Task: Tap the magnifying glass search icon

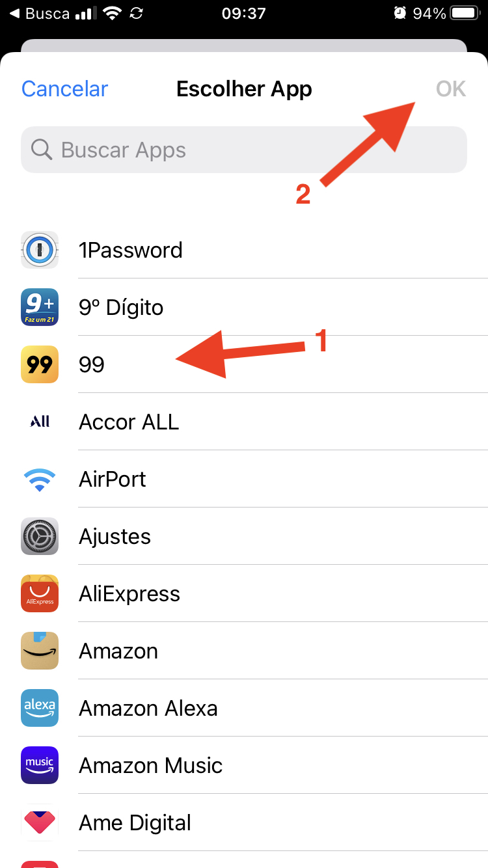Action: pyautogui.click(x=42, y=150)
